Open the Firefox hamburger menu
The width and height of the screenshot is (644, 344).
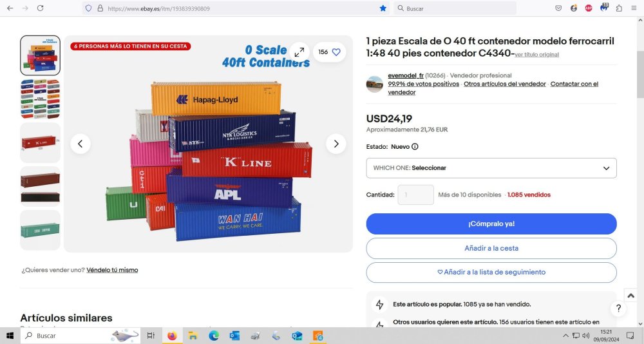(634, 8)
